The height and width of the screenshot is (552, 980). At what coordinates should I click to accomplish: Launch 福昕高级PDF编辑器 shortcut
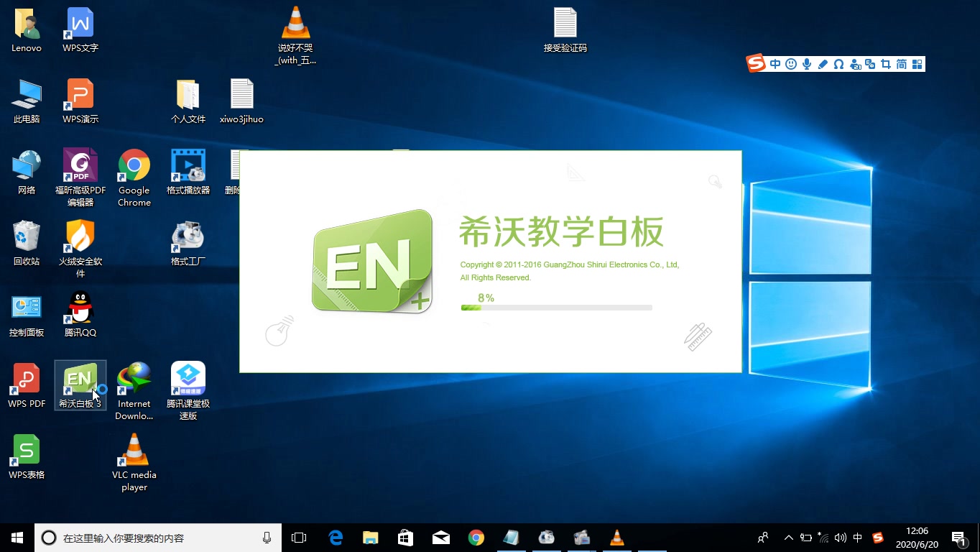pos(80,178)
